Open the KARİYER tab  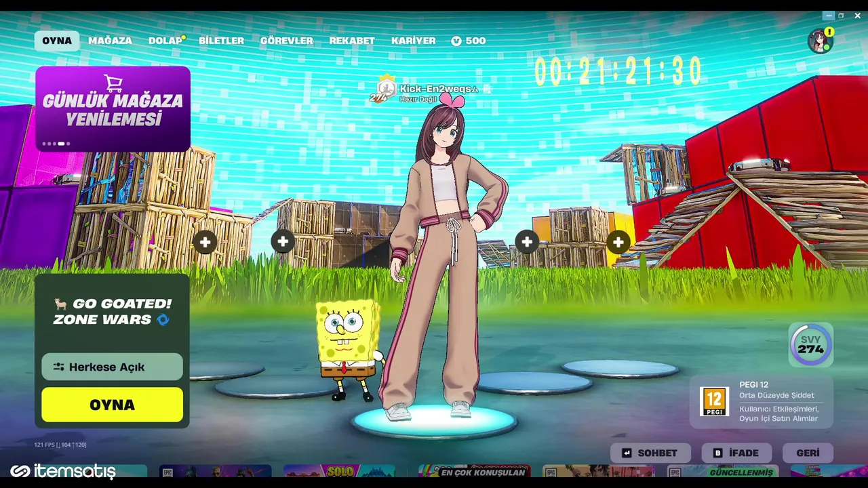point(413,41)
